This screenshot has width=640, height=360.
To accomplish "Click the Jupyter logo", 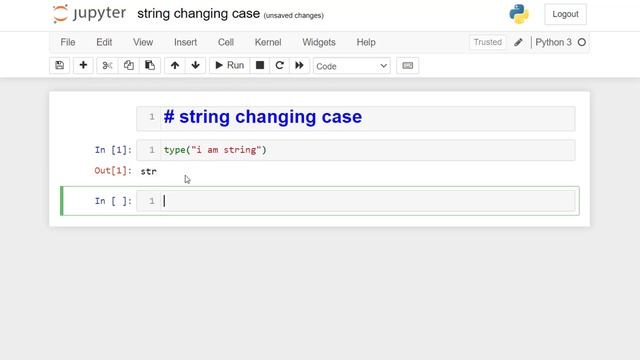I will coord(89,13).
